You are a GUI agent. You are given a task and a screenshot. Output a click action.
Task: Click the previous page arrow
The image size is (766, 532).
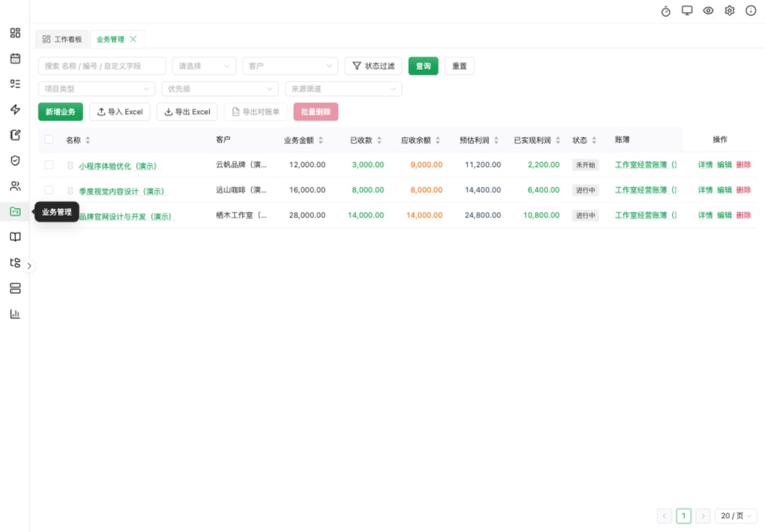664,516
